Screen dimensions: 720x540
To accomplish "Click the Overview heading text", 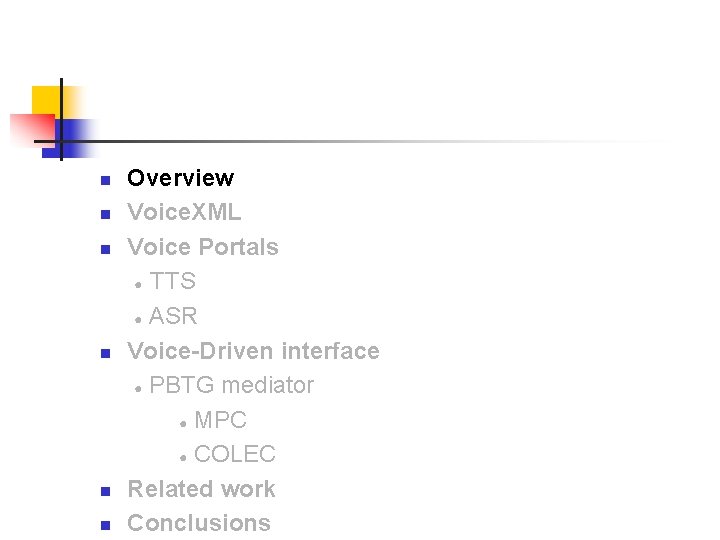I will click(180, 178).
